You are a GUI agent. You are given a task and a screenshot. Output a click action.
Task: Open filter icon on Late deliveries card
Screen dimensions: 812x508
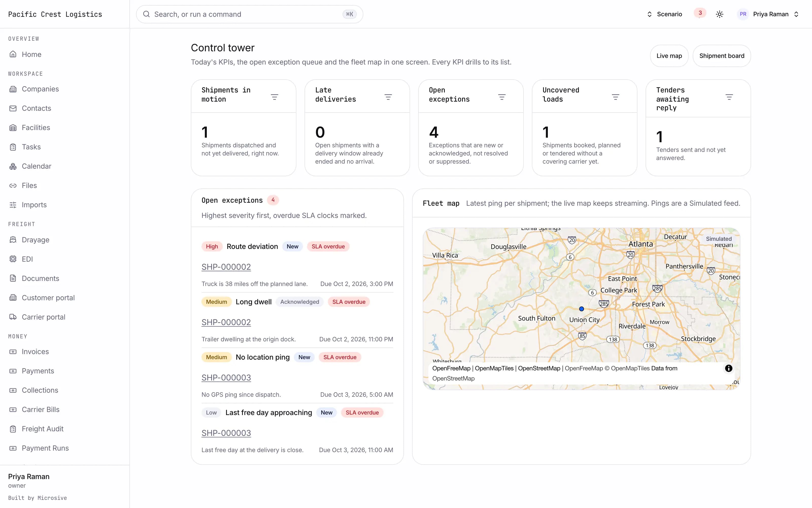(x=388, y=97)
